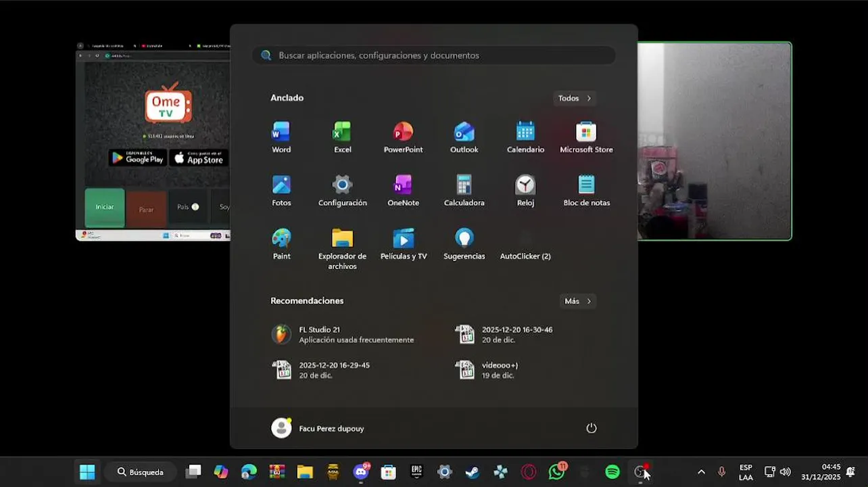
Task: Open País selector in OmeTV window
Action: [188, 207]
